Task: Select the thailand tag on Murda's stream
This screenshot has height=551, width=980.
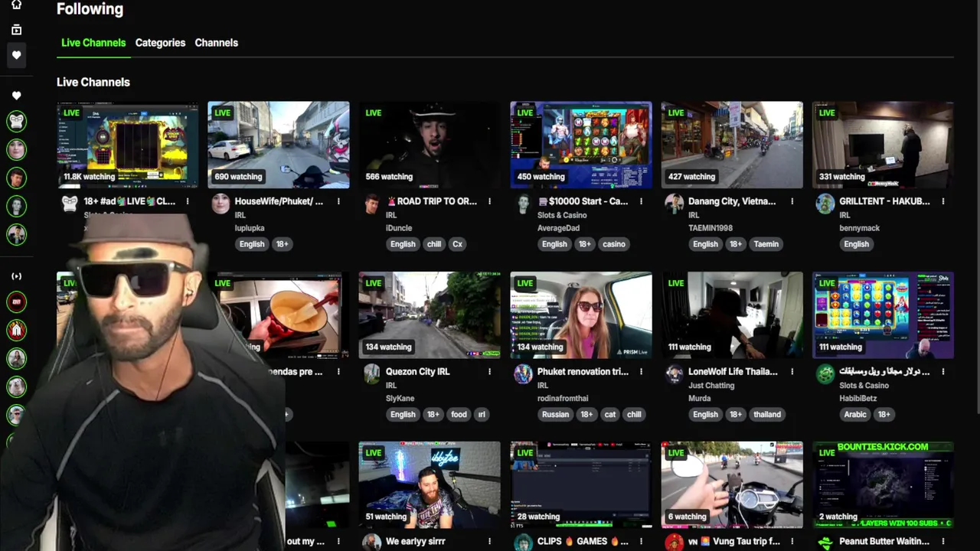Action: [x=766, y=414]
